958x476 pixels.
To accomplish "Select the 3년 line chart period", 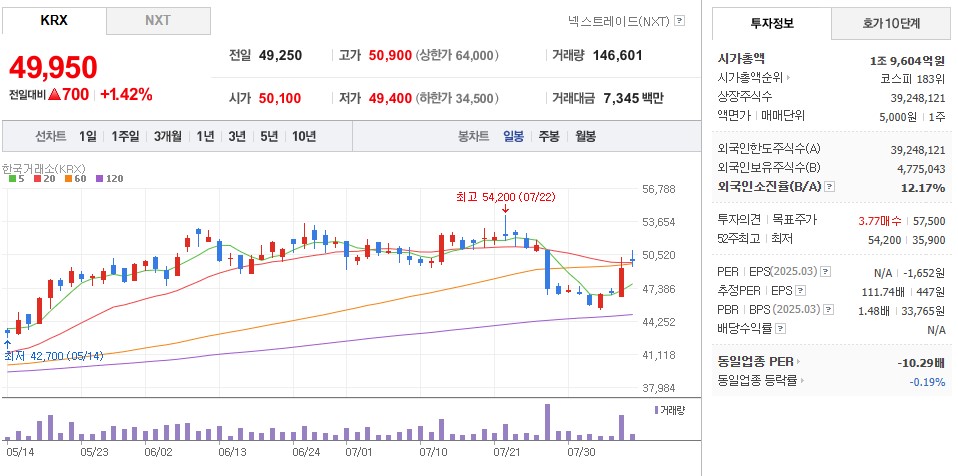I will pyautogui.click(x=237, y=136).
